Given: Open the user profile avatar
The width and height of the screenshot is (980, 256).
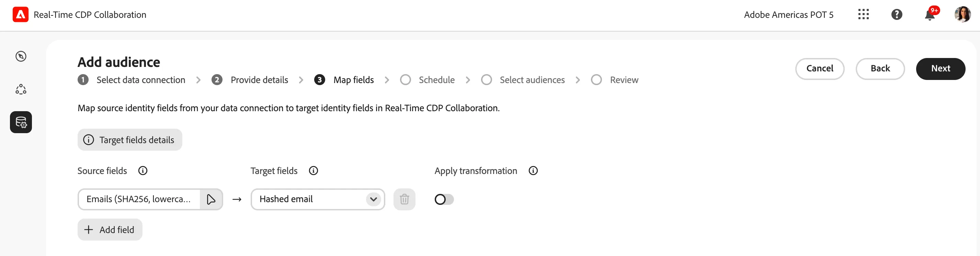Looking at the screenshot, I should pos(962,14).
